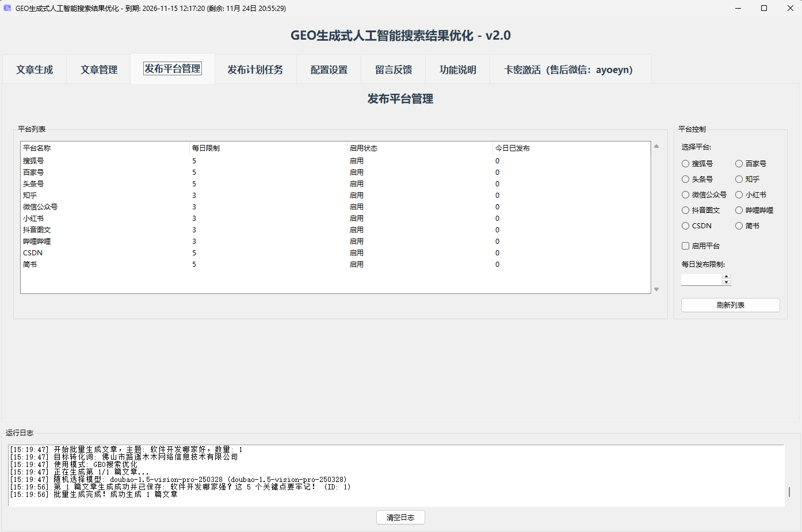Image resolution: width=802 pixels, height=532 pixels.
Task: Choose the 小红书 platform option
Action: [x=738, y=194]
